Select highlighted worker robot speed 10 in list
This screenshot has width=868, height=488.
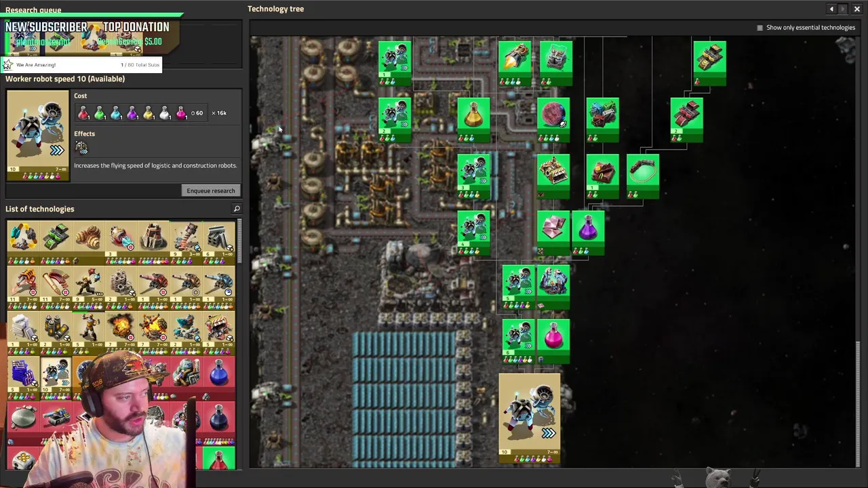click(56, 377)
